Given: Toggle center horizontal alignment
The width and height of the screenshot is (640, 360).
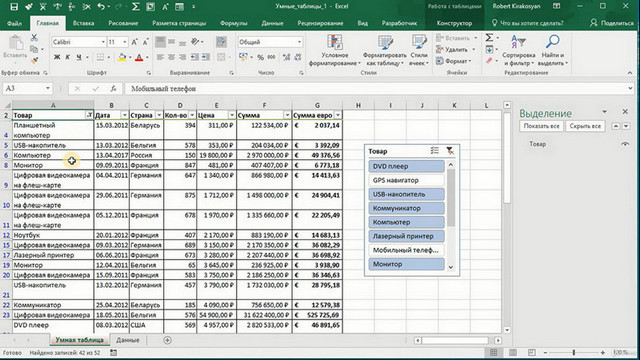Looking at the screenshot, I should (x=171, y=57).
